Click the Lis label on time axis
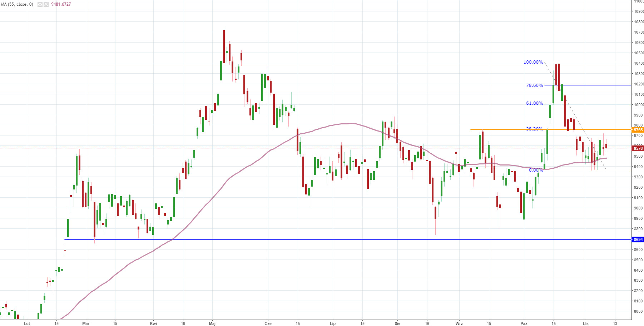The width and height of the screenshot is (644, 326). pyautogui.click(x=585, y=323)
